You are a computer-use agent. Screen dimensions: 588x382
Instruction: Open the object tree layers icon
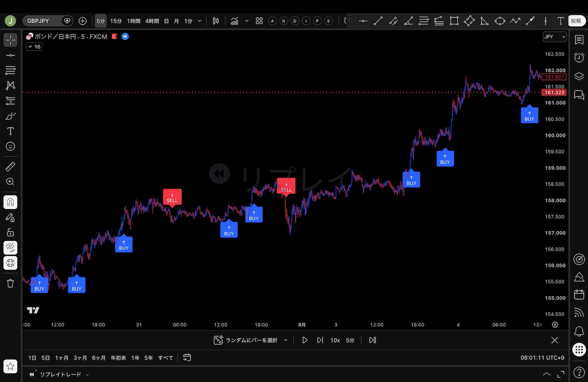tap(579, 76)
